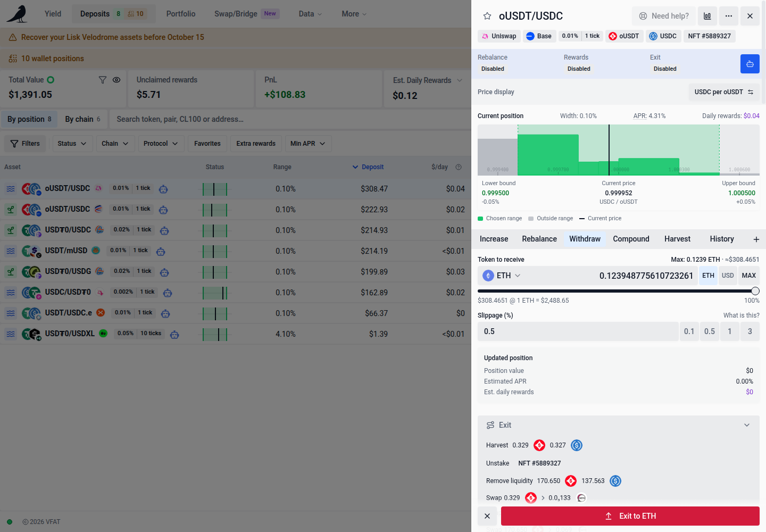Viewport: 766px width, 532px height.
Task: Click the MAX amount button
Action: (x=749, y=276)
